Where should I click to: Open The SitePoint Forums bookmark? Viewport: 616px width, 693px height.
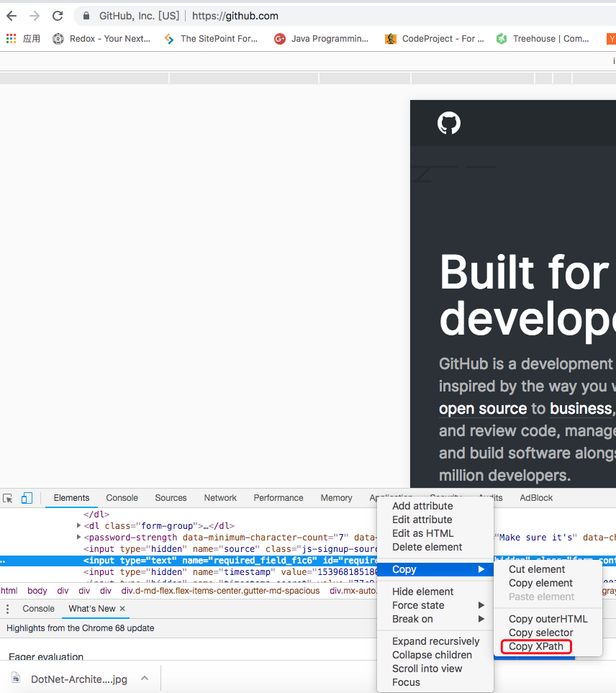[210, 39]
